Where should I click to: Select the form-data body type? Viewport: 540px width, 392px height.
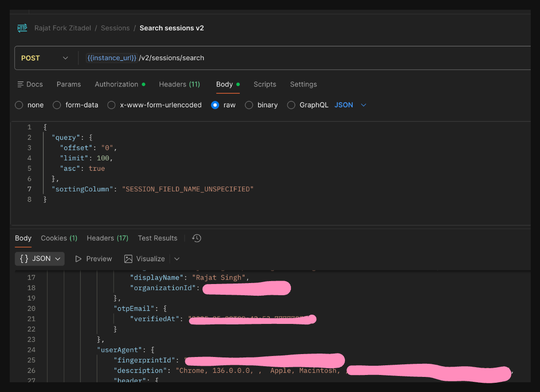(x=57, y=105)
